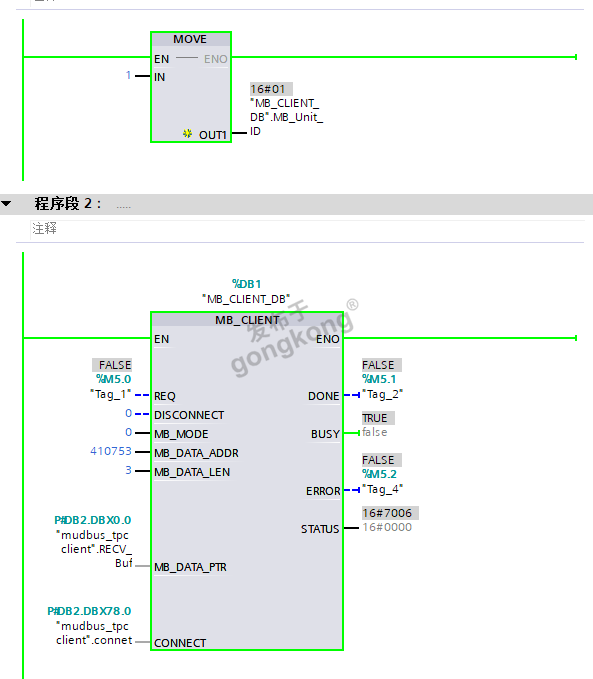Click the "Tag_2" operand at DONE

coord(382,394)
